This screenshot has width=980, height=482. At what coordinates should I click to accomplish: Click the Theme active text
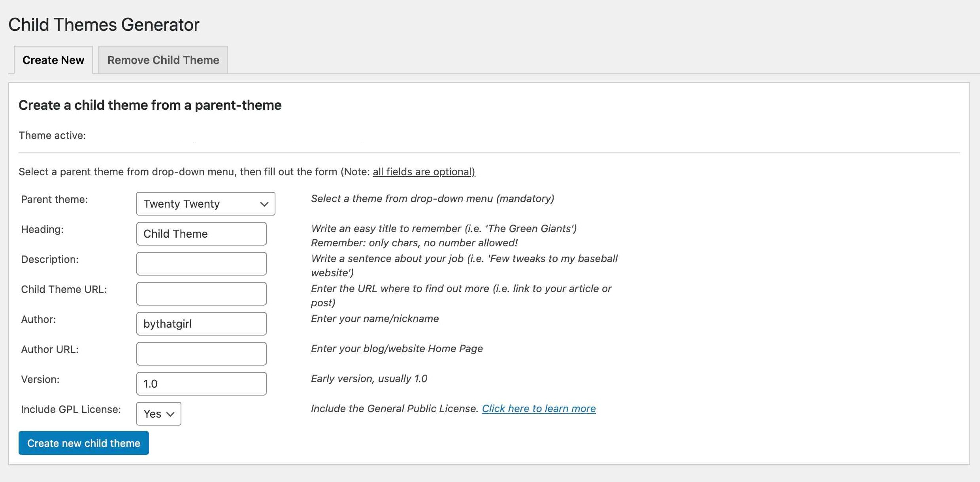pos(52,135)
